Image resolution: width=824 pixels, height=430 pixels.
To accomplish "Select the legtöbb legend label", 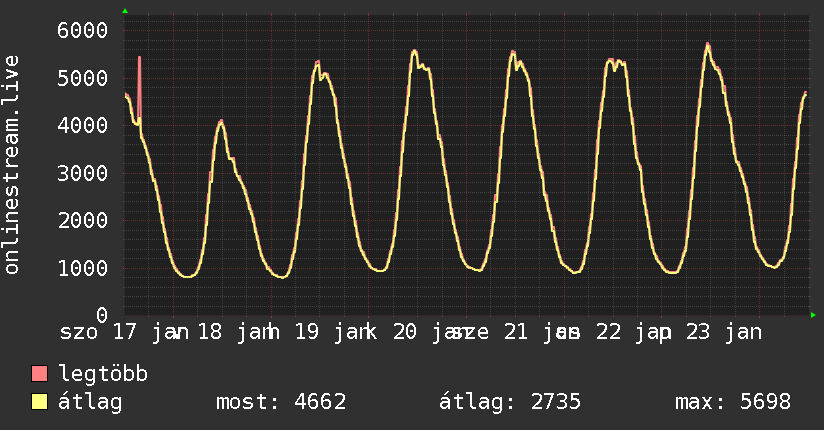I will (103, 373).
